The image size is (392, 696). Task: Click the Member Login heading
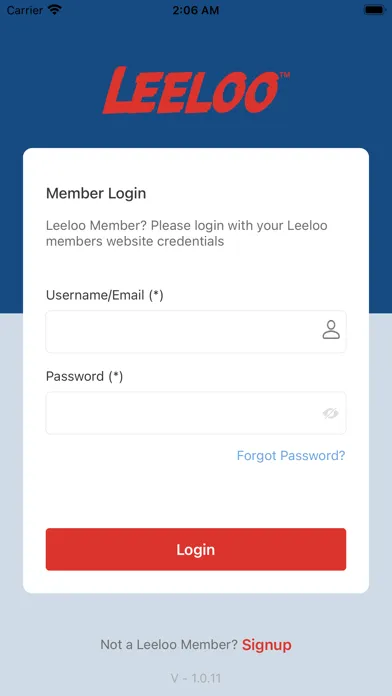point(96,194)
